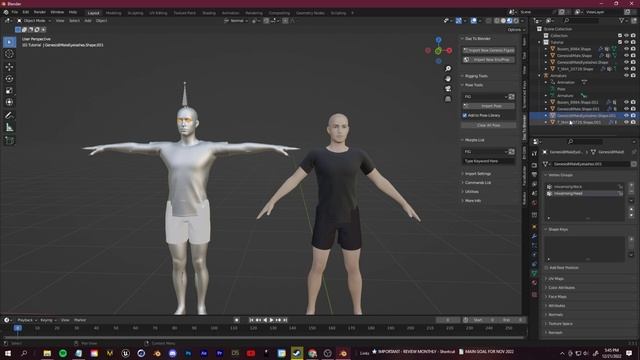Open the outliner filter funnel

point(621,20)
